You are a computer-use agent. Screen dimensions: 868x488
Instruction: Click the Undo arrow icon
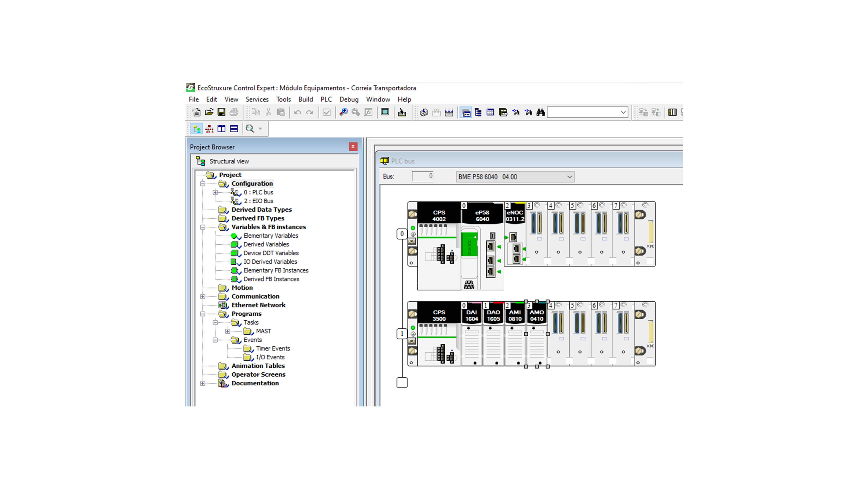coord(298,112)
